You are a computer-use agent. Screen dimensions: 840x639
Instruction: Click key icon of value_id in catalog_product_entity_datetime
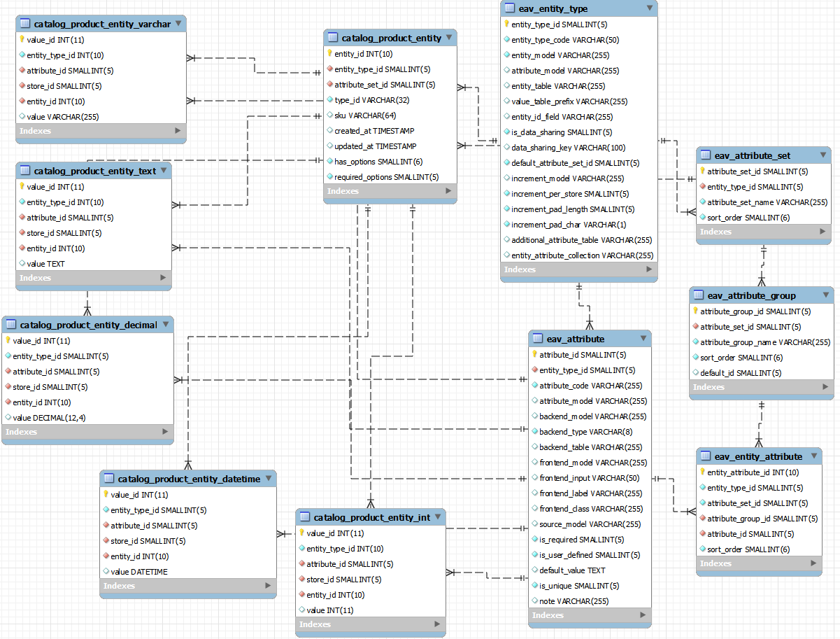tap(106, 495)
